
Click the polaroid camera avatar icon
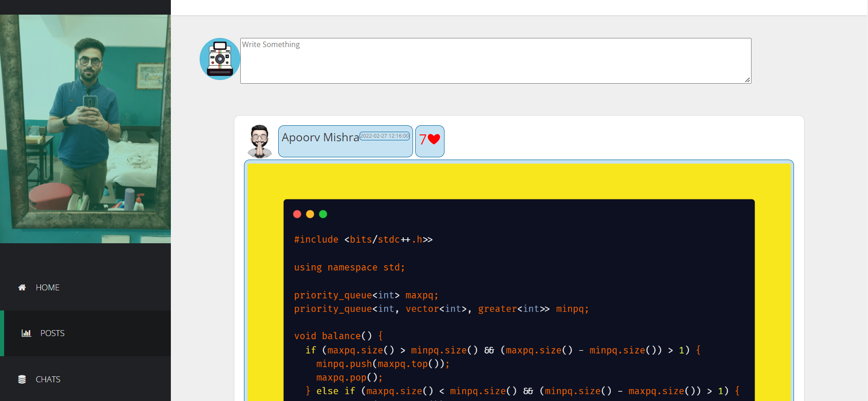point(220,59)
